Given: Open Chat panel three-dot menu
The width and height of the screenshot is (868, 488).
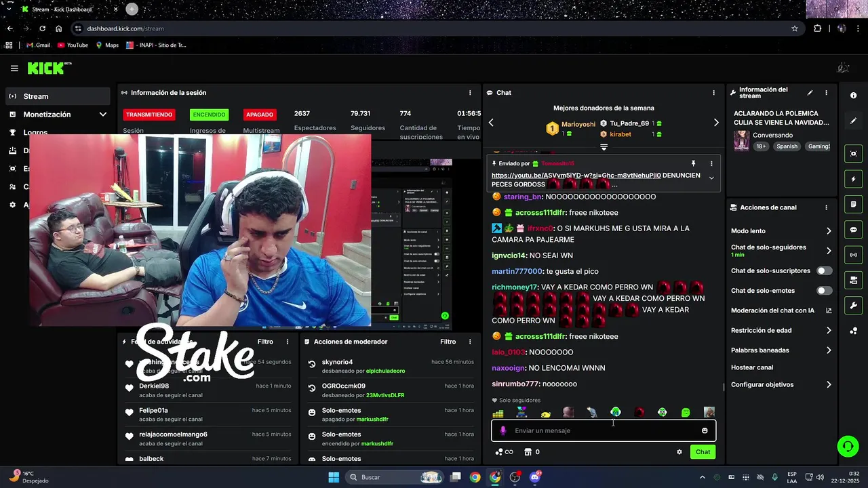Looking at the screenshot, I should [713, 93].
